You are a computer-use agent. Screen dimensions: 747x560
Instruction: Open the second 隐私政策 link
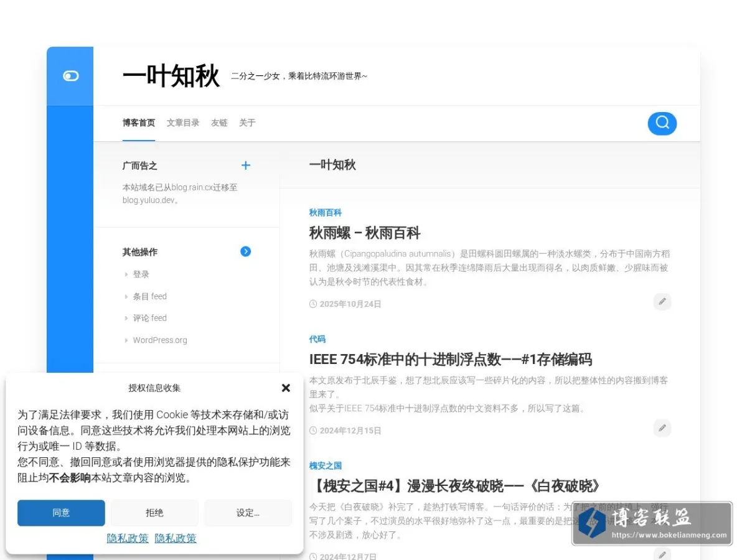point(176,538)
